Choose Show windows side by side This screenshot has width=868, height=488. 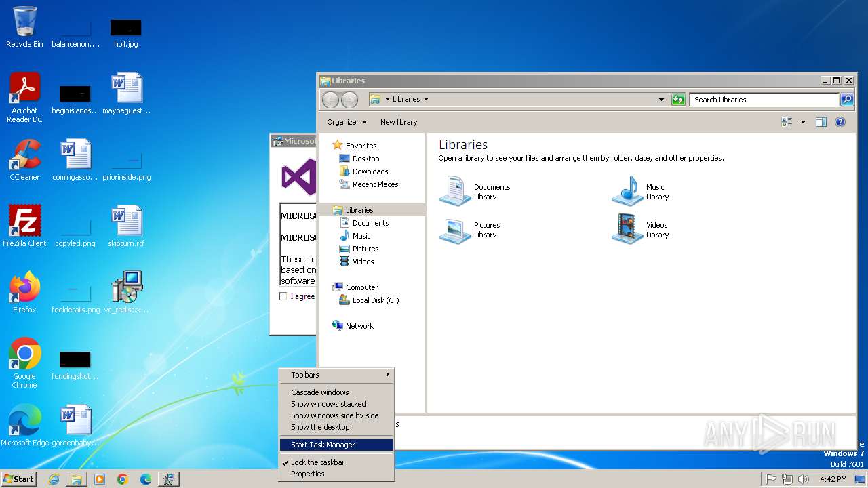336,415
